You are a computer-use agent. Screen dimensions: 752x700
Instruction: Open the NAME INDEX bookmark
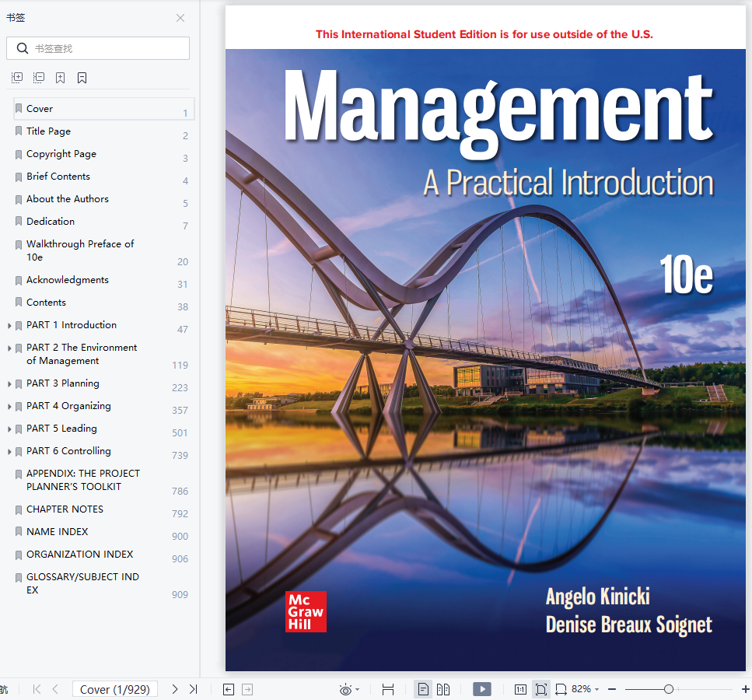tap(57, 532)
